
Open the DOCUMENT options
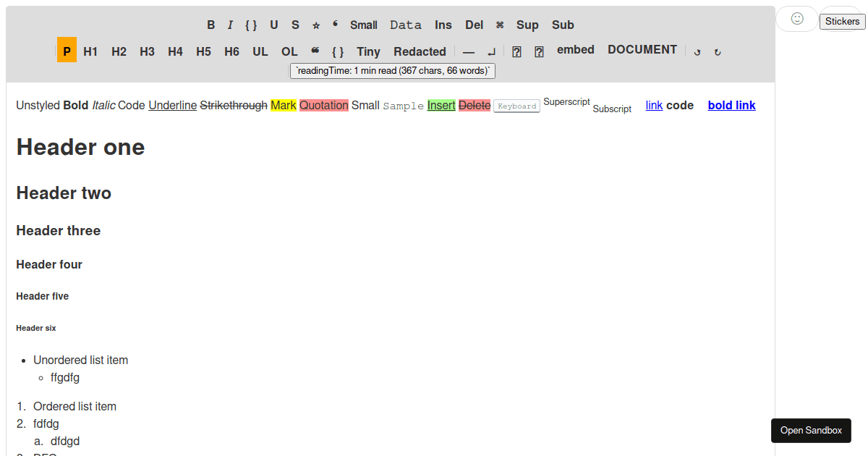click(x=642, y=49)
